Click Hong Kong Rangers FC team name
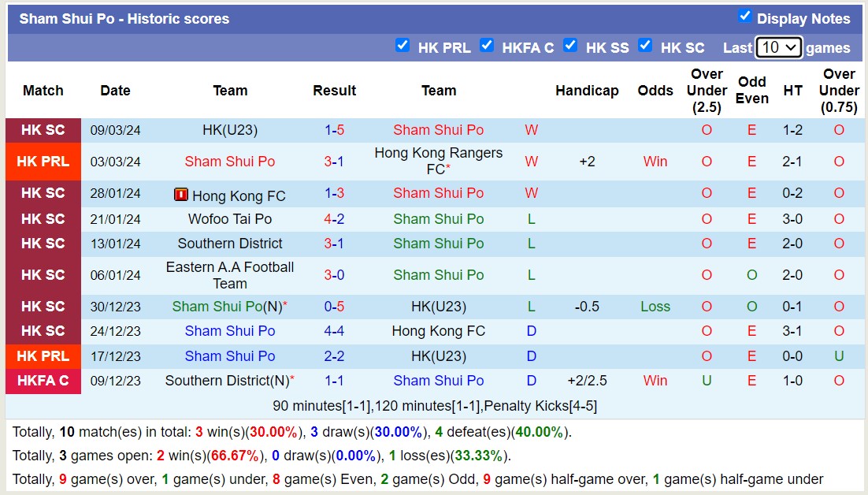Screen dimensions: 868x495 click(x=438, y=161)
